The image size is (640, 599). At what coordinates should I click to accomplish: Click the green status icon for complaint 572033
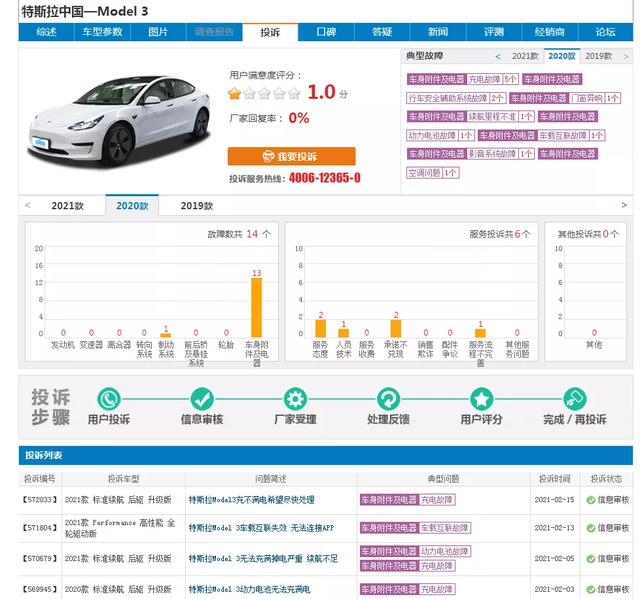(590, 500)
